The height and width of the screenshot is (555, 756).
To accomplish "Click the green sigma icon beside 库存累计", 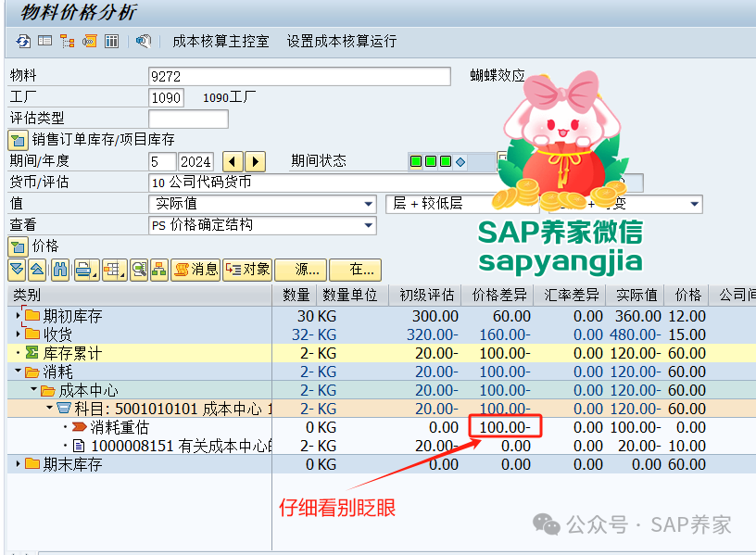I will [31, 352].
